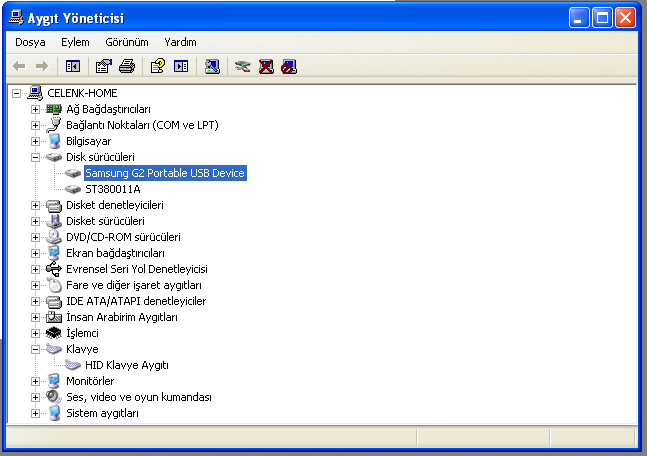
Task: Scan for hardware changes toolbar icon
Action: (x=212, y=66)
